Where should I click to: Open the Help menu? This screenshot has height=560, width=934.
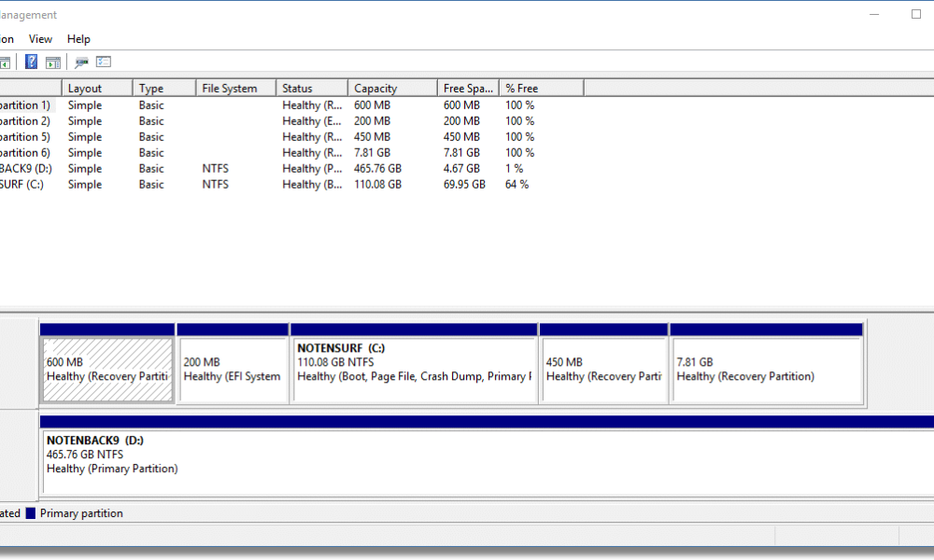click(78, 38)
